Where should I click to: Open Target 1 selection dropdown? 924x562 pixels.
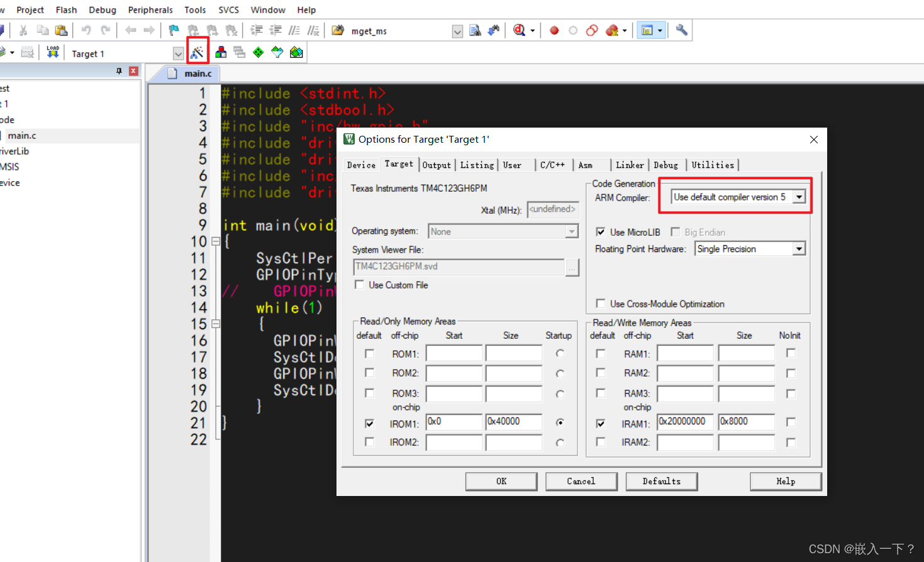coord(178,54)
